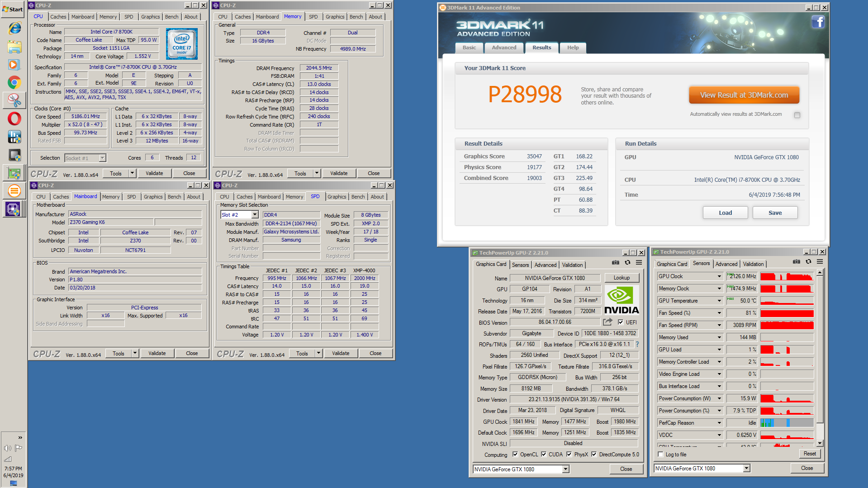Click the Bus Interface question mark icon

(637, 344)
